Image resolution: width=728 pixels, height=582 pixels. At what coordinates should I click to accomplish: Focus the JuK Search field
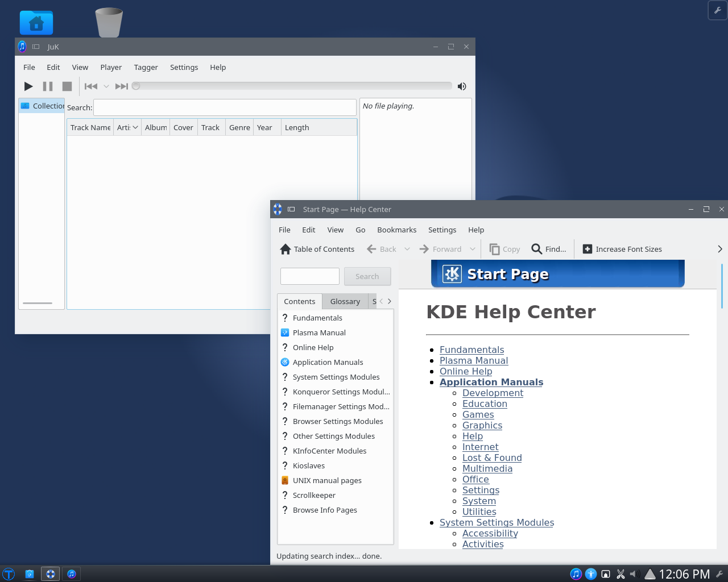(x=225, y=107)
